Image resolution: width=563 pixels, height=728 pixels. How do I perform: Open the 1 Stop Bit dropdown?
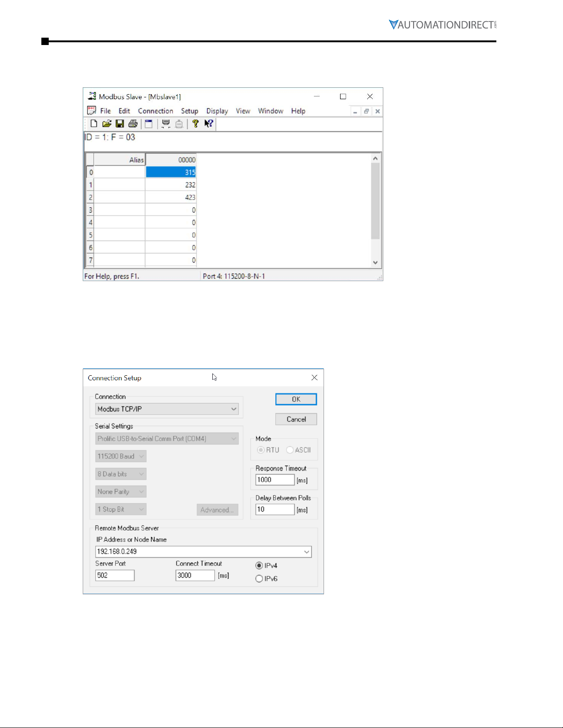point(121,509)
